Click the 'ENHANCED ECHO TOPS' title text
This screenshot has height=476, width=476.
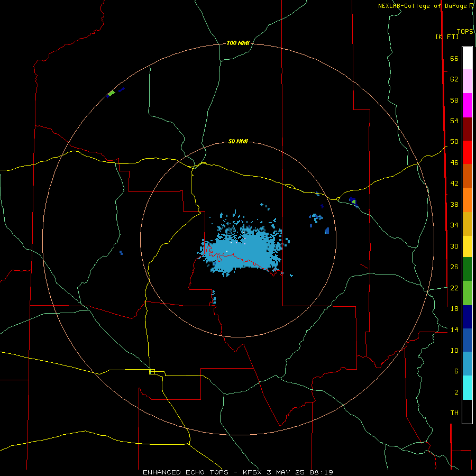(x=186, y=472)
